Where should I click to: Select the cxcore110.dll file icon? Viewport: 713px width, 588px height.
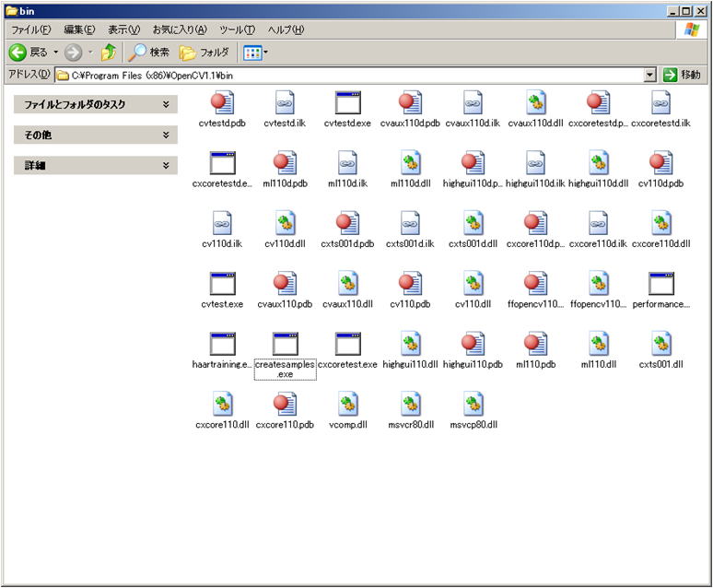click(x=222, y=405)
